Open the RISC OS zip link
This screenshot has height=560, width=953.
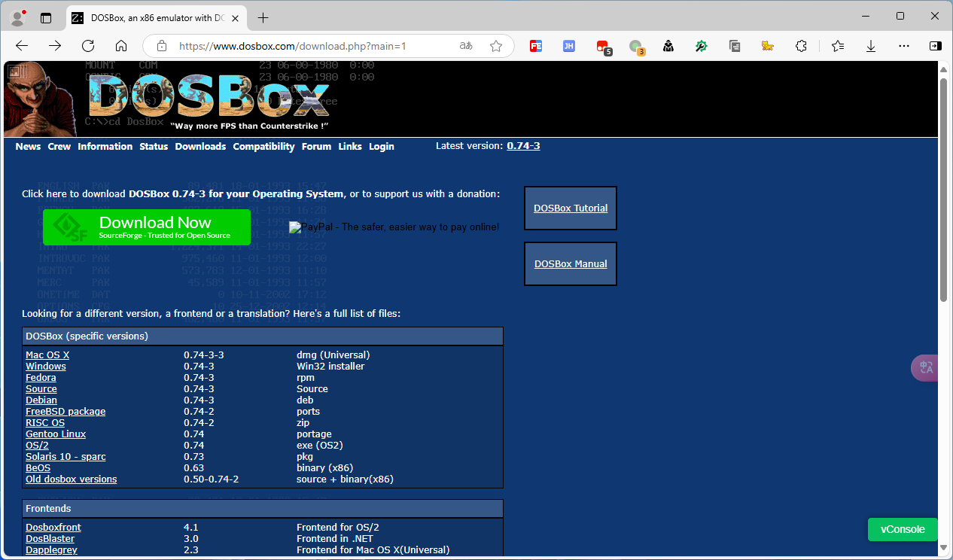(45, 423)
